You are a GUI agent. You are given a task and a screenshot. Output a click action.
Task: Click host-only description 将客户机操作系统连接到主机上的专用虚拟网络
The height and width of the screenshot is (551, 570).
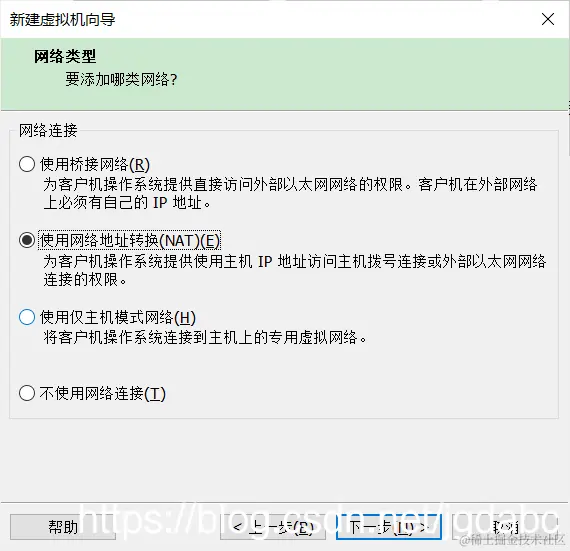[205, 338]
